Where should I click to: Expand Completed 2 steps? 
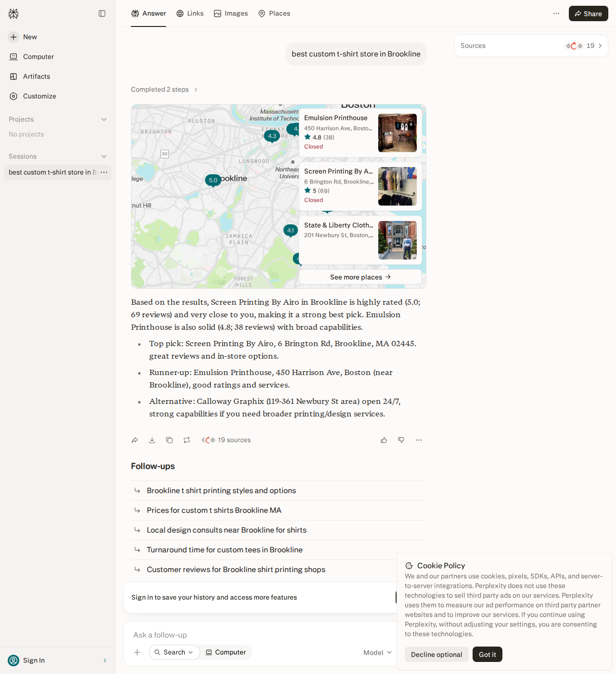coord(165,90)
